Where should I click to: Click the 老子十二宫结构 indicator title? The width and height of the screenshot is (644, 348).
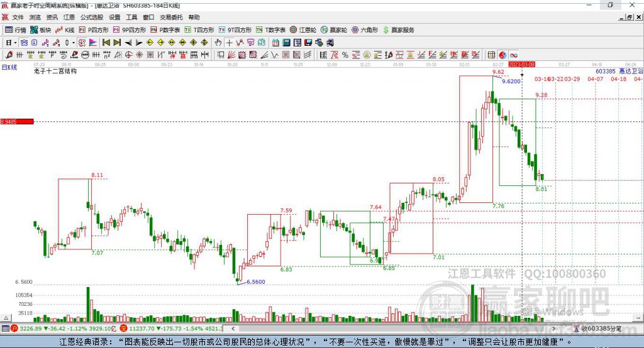coord(55,71)
